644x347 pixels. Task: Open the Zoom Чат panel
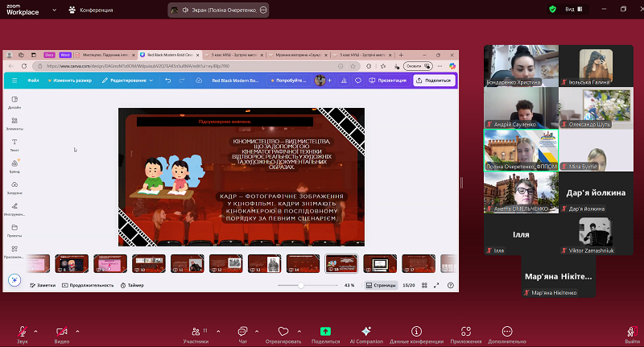pos(243,334)
